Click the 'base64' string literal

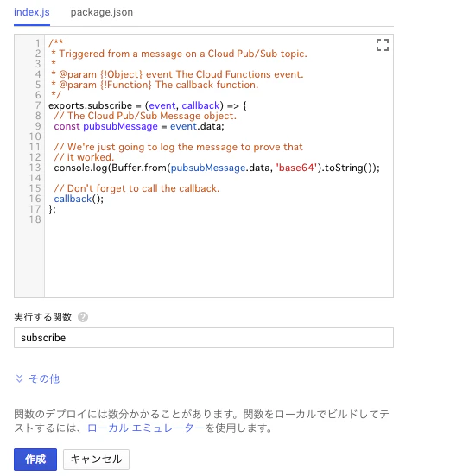pyautogui.click(x=296, y=168)
